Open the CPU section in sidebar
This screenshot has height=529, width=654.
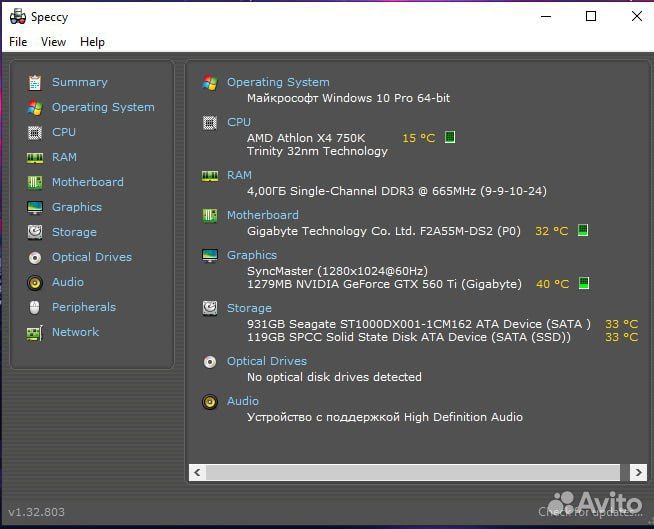pyautogui.click(x=64, y=132)
